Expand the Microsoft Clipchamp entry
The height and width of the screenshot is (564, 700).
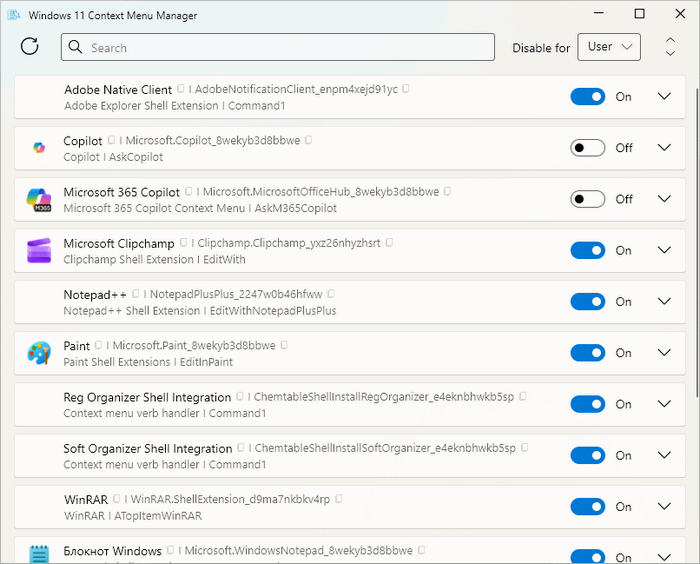[664, 251]
